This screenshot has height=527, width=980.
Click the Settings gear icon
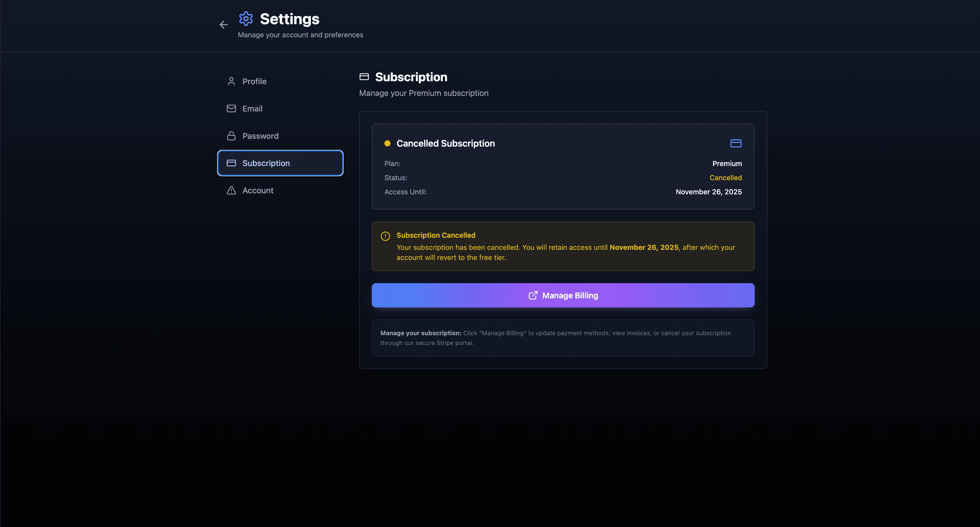pos(246,19)
